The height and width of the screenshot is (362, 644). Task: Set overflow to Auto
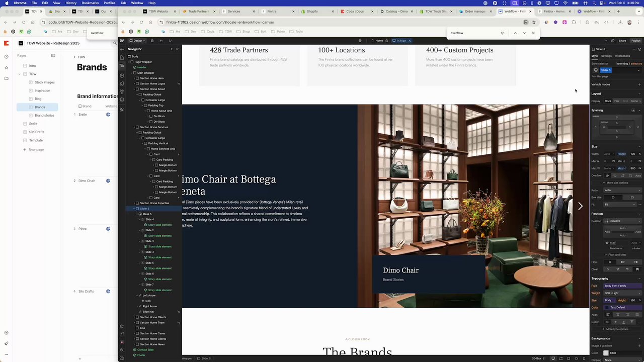point(638,175)
